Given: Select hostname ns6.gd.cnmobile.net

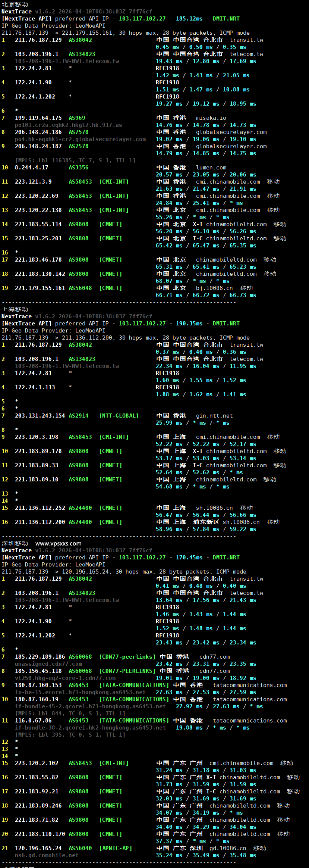Looking at the screenshot, I should coord(47,855).
